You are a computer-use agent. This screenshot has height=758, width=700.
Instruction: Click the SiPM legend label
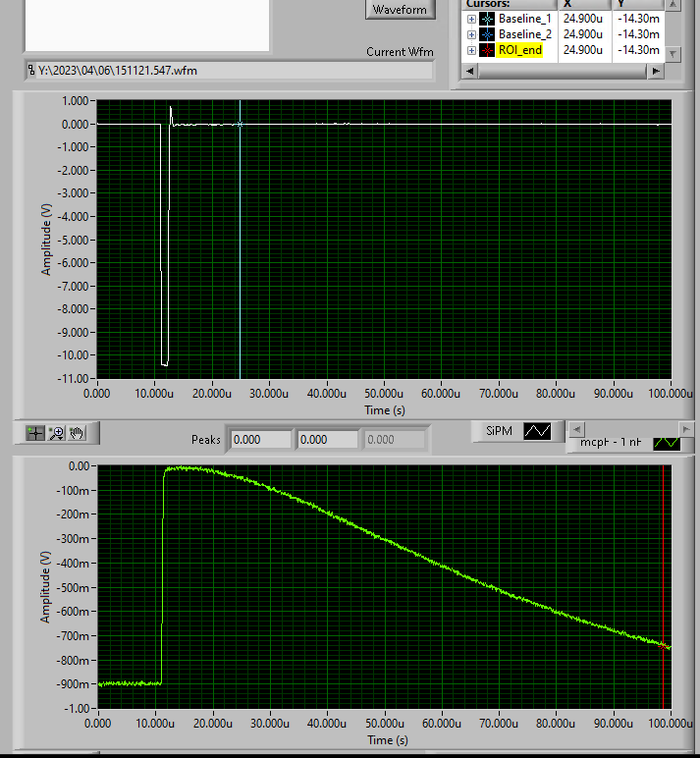tap(499, 431)
